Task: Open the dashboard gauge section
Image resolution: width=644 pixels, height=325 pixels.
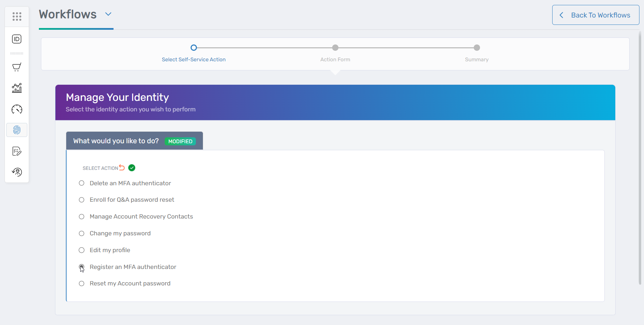Action: coord(16,109)
